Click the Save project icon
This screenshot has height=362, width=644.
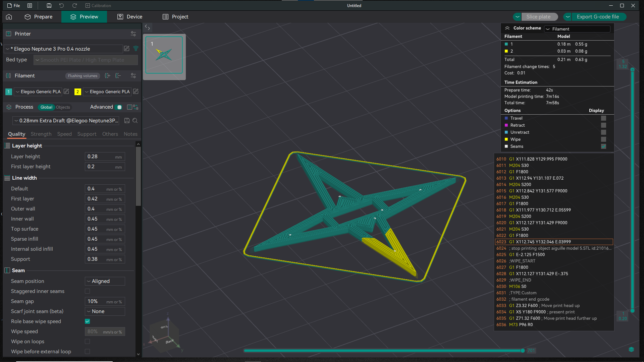[49, 5]
